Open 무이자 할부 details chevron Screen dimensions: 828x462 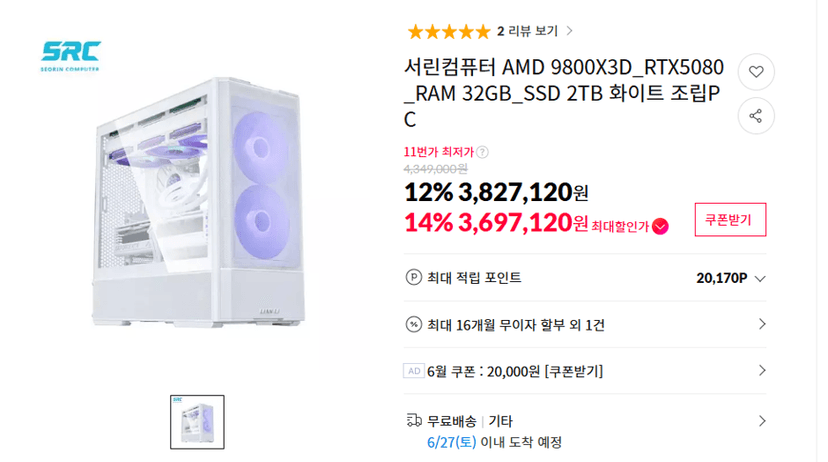click(762, 324)
